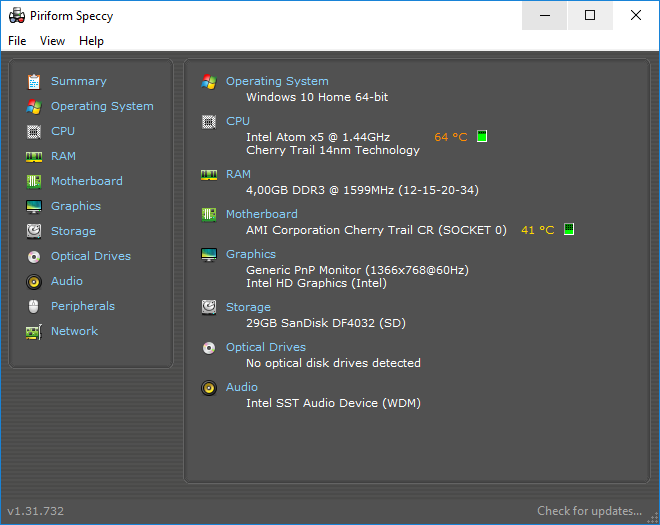The image size is (660, 525).
Task: Click the green CPU temperature indicator
Action: pos(482,136)
